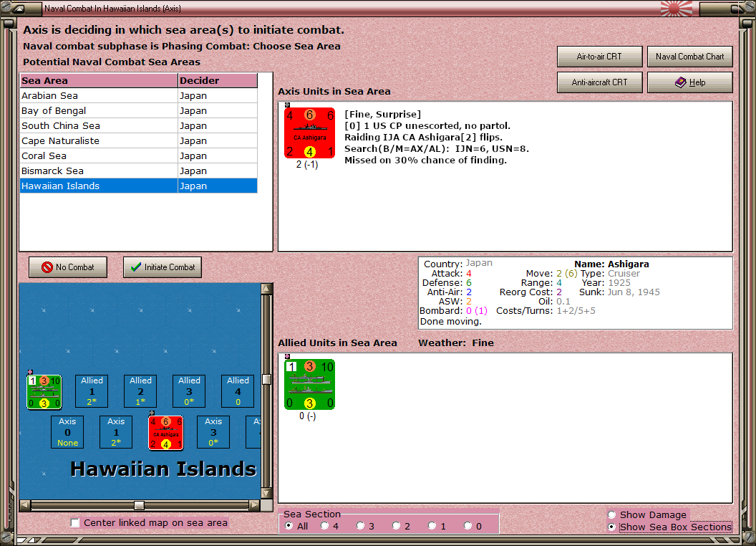
Task: Click map horizontal scrollbar right arrow
Action: click(255, 505)
